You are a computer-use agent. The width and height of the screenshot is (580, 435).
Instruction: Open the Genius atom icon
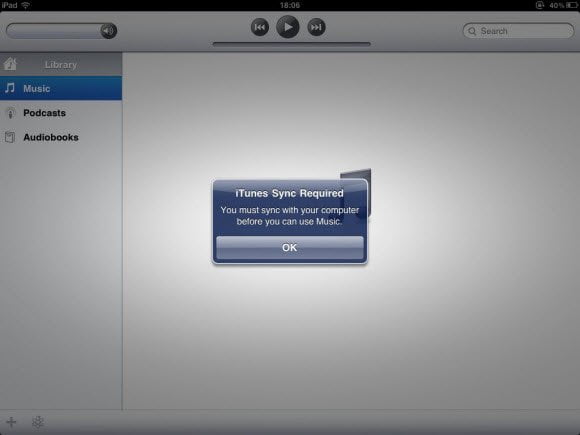38,422
